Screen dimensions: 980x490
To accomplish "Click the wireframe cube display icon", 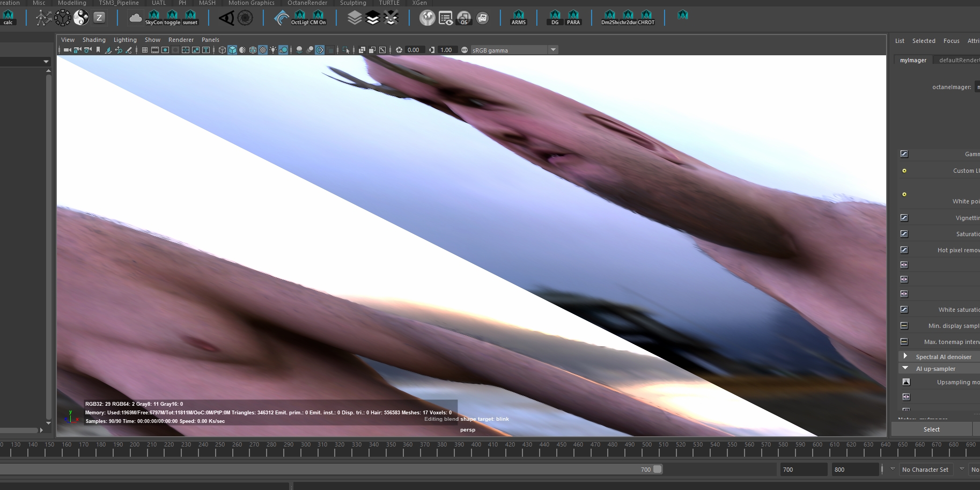I will [222, 50].
